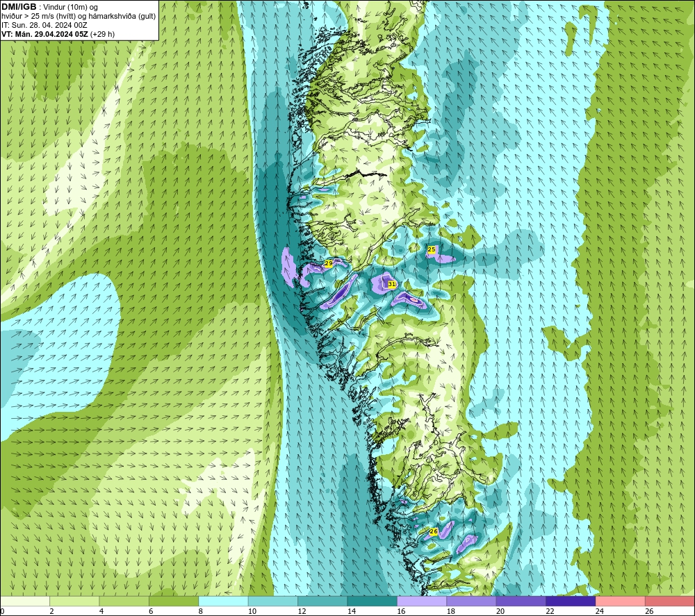Pick the 6–8 m/s darker green swatch

174,601
